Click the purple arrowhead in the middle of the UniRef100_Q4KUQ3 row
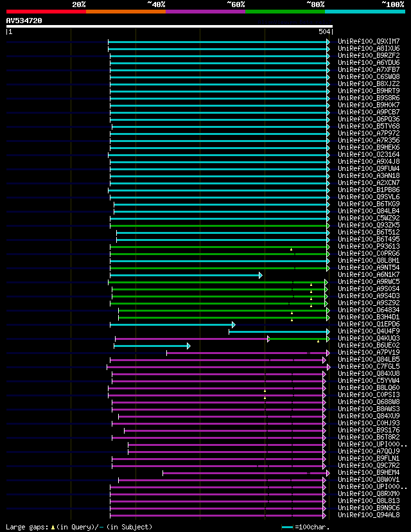The image size is (411, 532). [268, 339]
